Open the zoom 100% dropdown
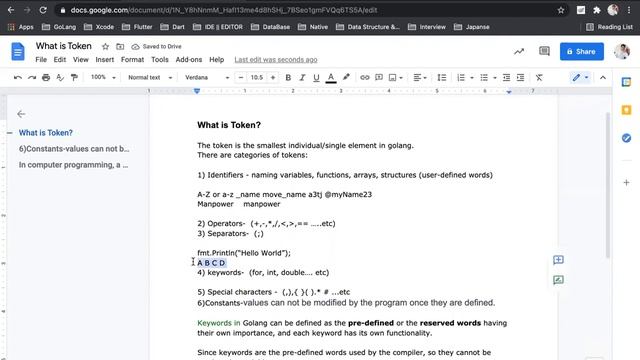Viewport: 640px width, 360px height. click(103, 77)
